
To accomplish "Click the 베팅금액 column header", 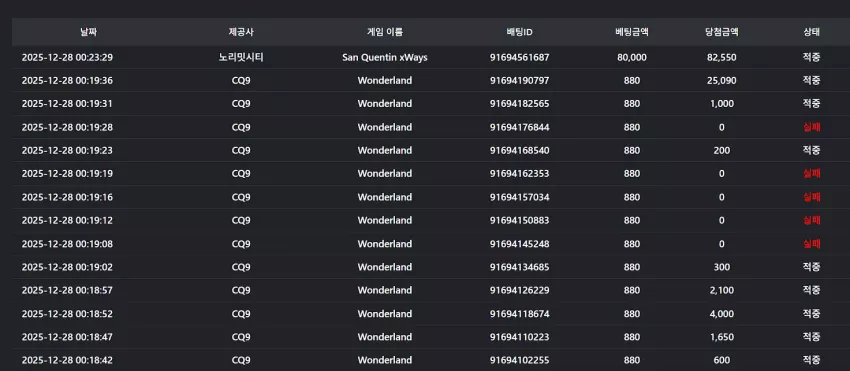I will click(x=632, y=32).
